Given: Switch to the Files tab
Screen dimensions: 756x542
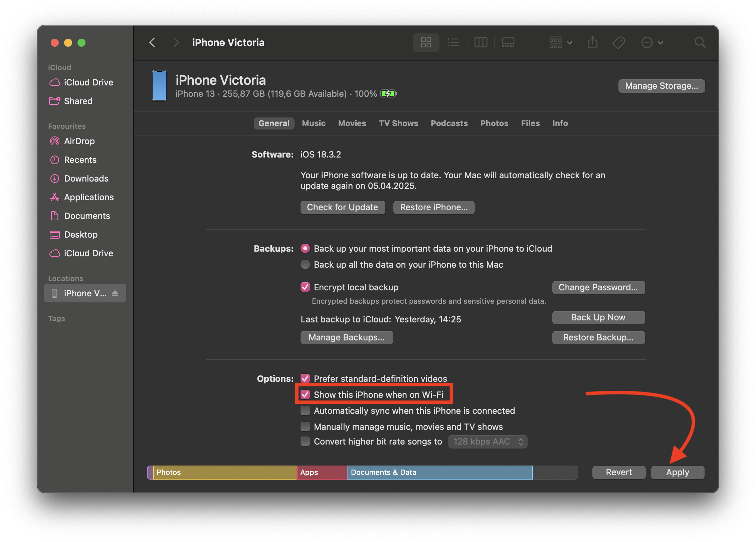Looking at the screenshot, I should (x=530, y=123).
